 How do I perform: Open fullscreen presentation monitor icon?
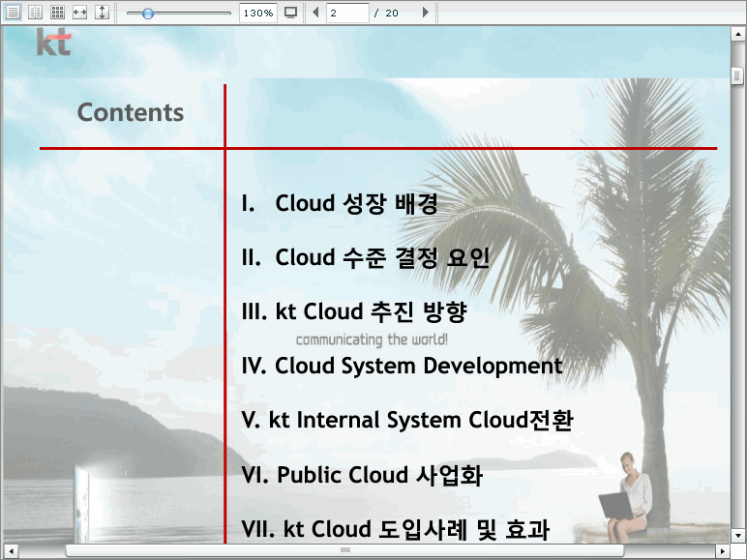(x=290, y=13)
